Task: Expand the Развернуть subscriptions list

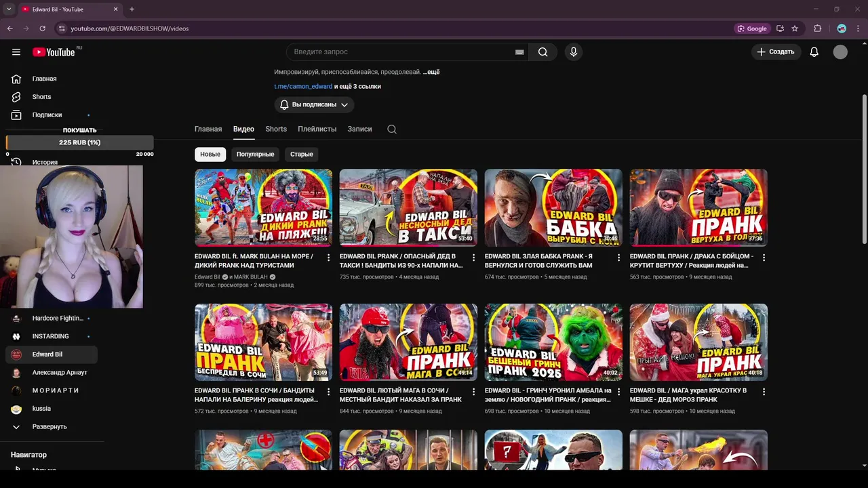Action: (x=53, y=427)
